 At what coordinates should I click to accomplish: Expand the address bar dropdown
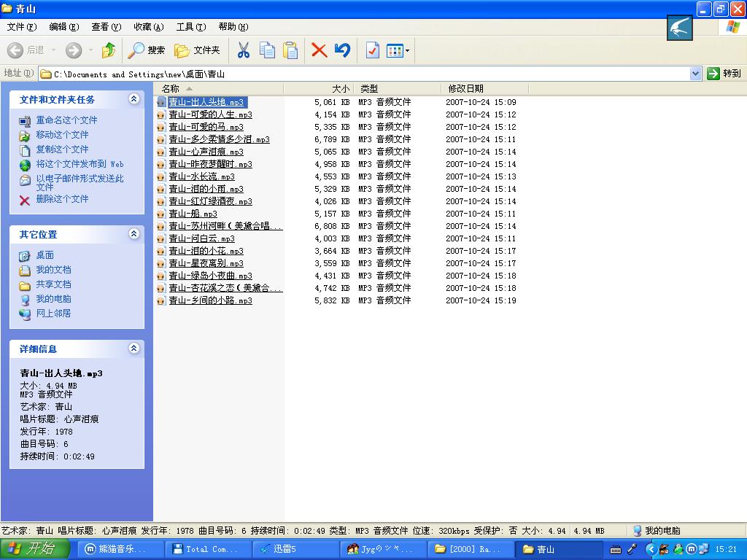point(695,74)
